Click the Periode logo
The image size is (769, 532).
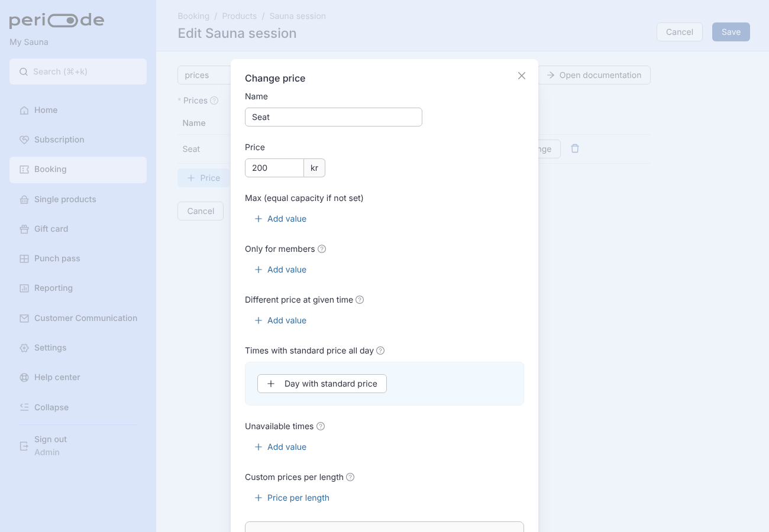(x=57, y=21)
